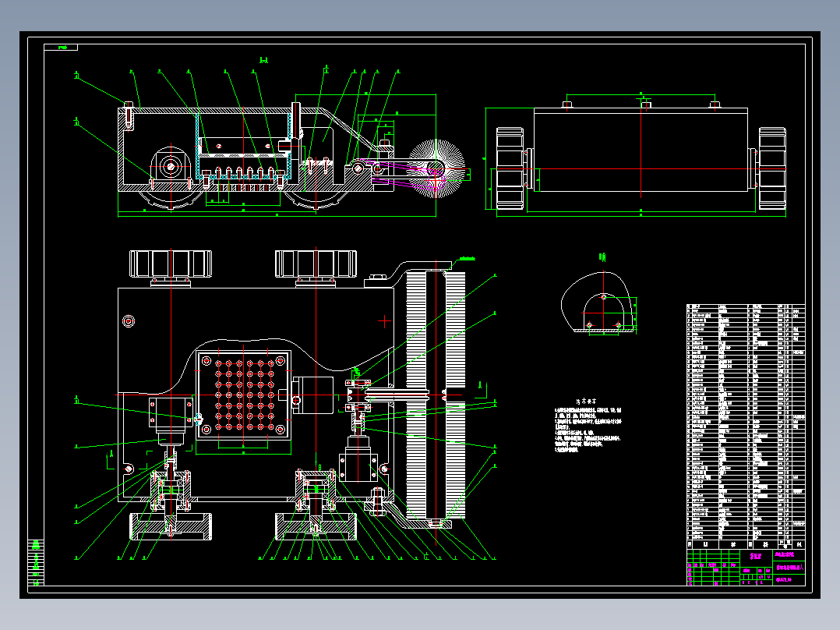Click the perforated plate with the hole grid
Image resolution: width=840 pixels, height=630 pixels.
point(244,395)
